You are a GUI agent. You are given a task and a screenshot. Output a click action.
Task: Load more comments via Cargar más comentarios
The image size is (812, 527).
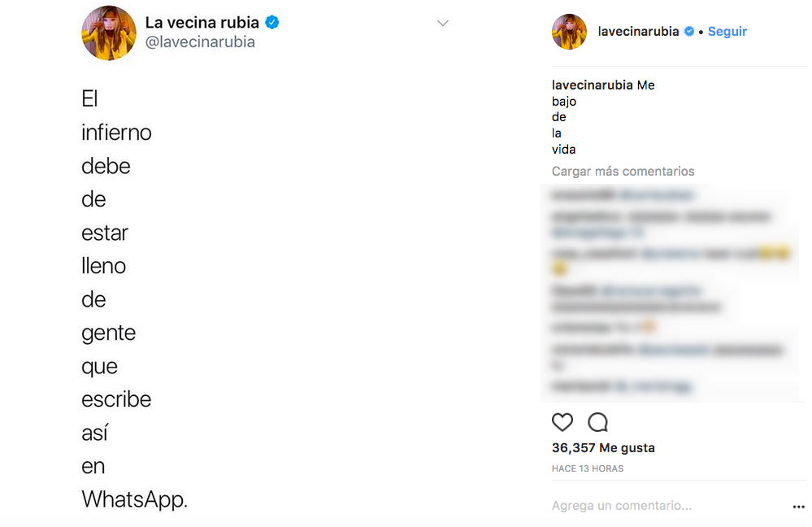[623, 172]
